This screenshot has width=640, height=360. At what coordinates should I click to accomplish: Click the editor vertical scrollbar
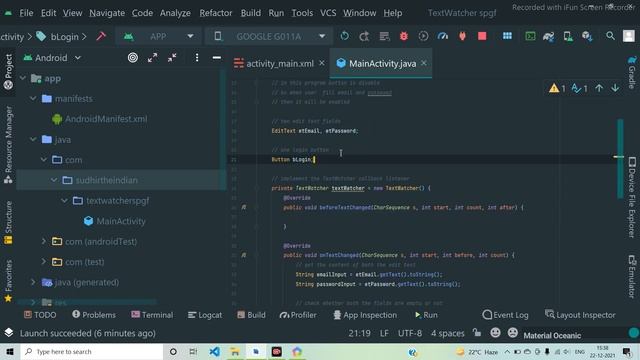pos(620,158)
